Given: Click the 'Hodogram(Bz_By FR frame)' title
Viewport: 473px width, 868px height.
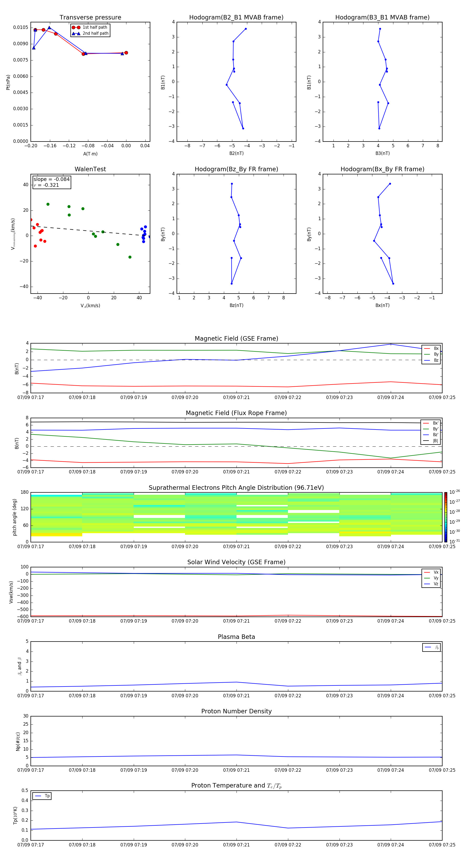Looking at the screenshot, I should [236, 169].
